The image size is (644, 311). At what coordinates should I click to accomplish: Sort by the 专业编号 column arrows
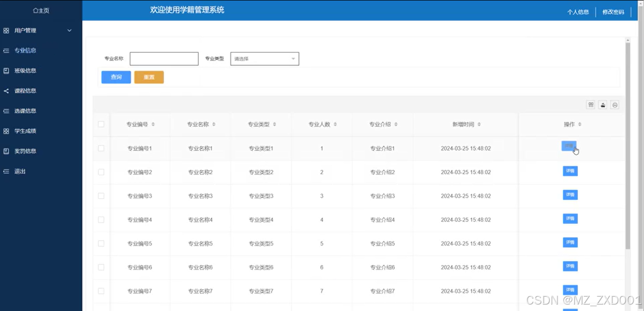pos(153,125)
